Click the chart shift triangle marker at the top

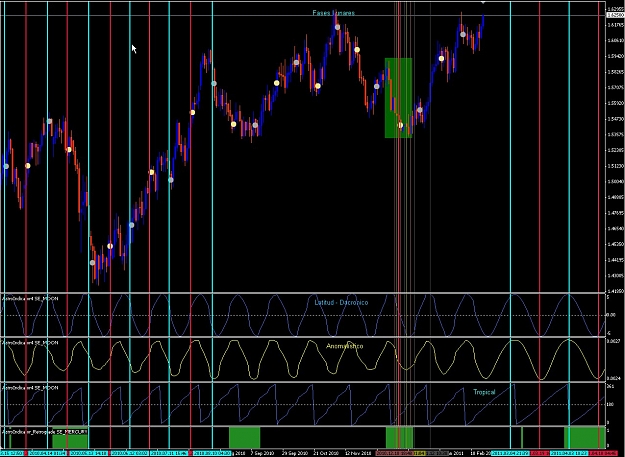click(483, 2)
